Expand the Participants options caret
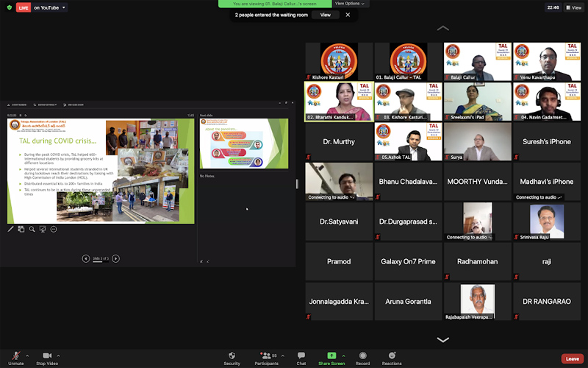The width and height of the screenshot is (588, 368). 282,355
